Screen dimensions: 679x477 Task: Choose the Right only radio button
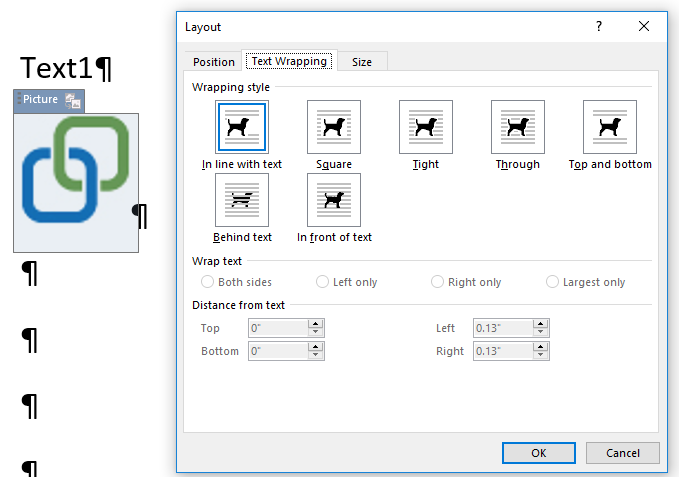(437, 282)
